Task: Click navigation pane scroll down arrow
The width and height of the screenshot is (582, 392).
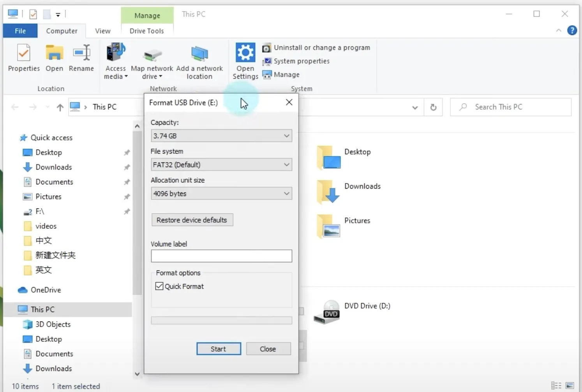Action: coord(137,374)
